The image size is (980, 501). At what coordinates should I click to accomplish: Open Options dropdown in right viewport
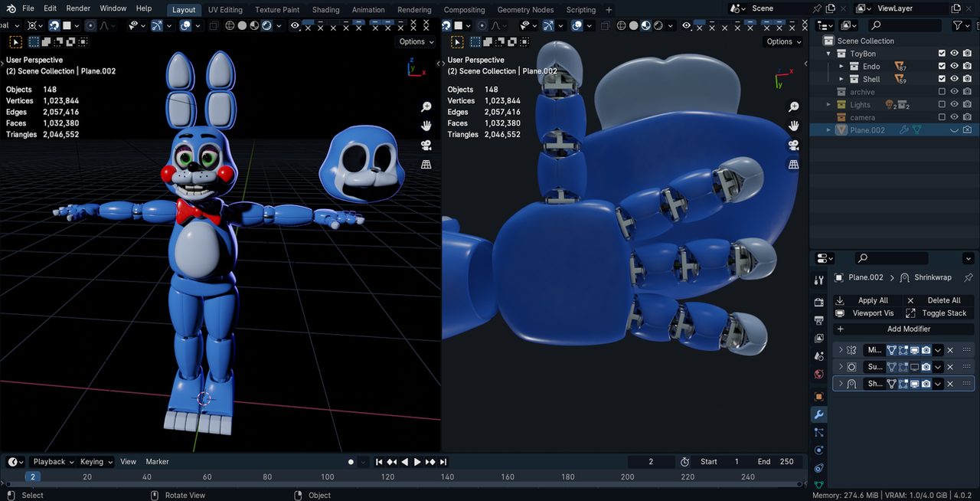coord(783,41)
